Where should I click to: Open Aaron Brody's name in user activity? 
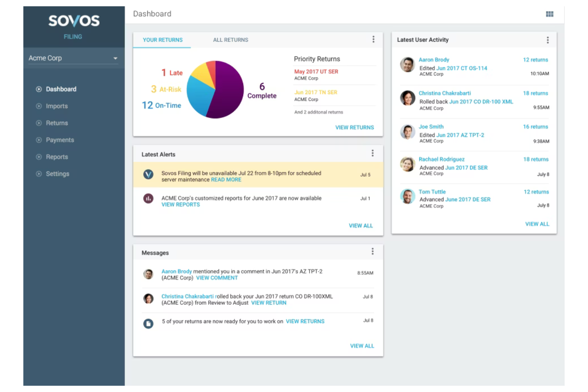(x=434, y=60)
